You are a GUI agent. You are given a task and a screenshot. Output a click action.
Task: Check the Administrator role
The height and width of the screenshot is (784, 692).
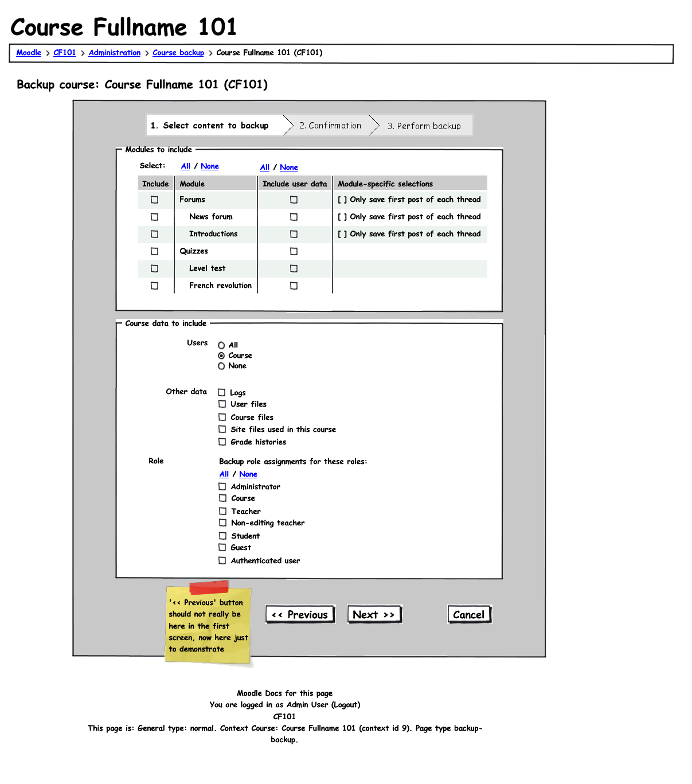pos(222,486)
